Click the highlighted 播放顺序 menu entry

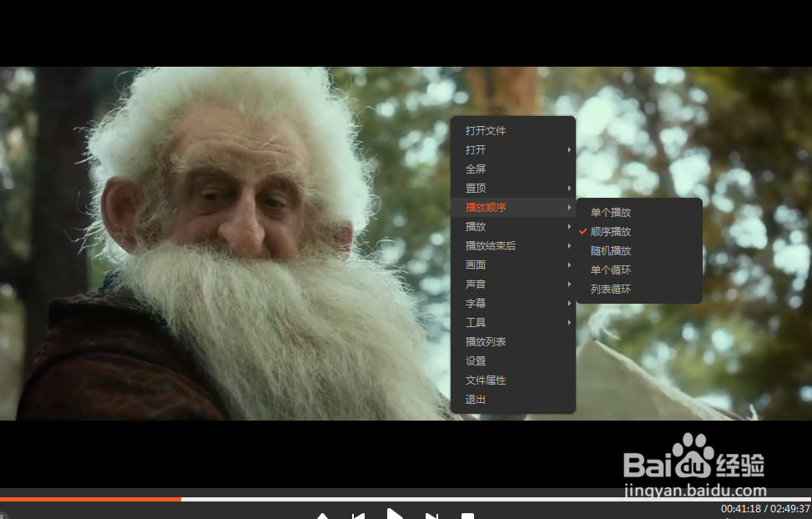(512, 207)
